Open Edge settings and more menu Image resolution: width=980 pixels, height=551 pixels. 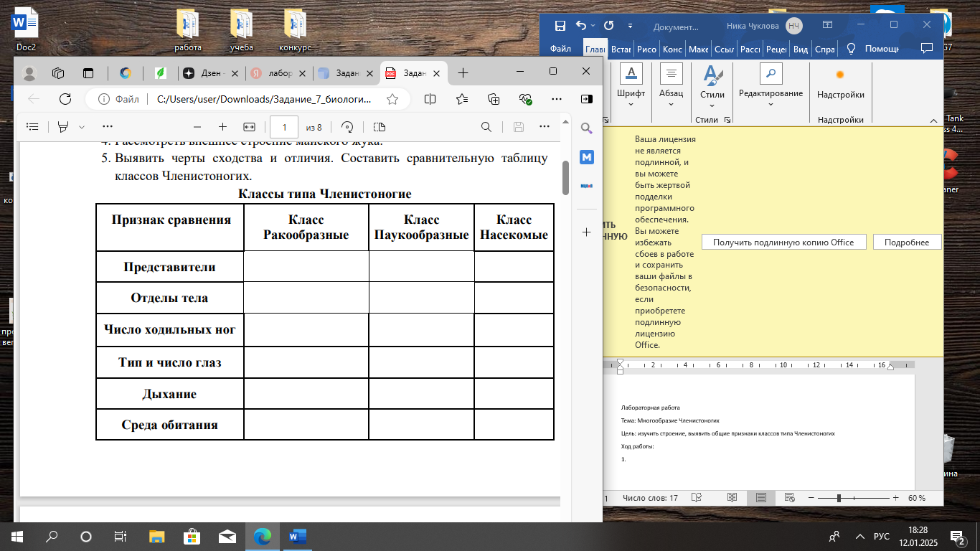click(x=557, y=99)
